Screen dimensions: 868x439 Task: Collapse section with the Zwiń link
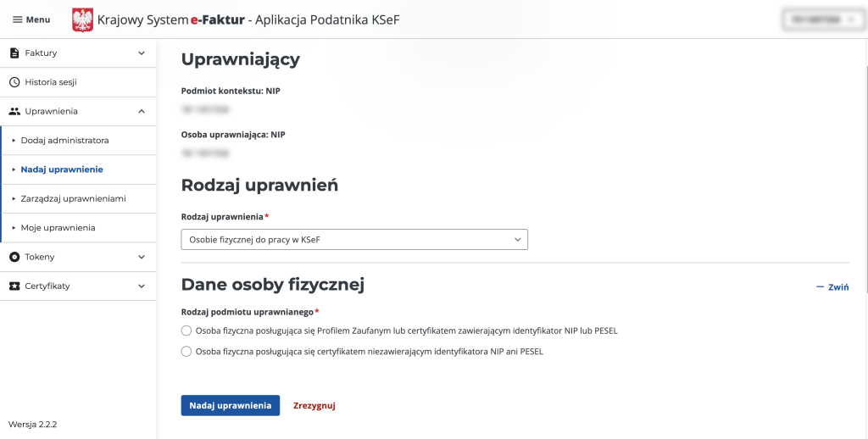click(x=832, y=287)
